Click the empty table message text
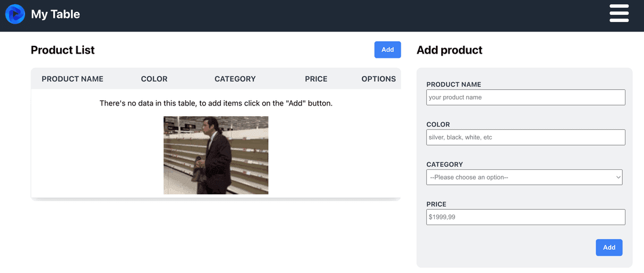 click(x=216, y=103)
